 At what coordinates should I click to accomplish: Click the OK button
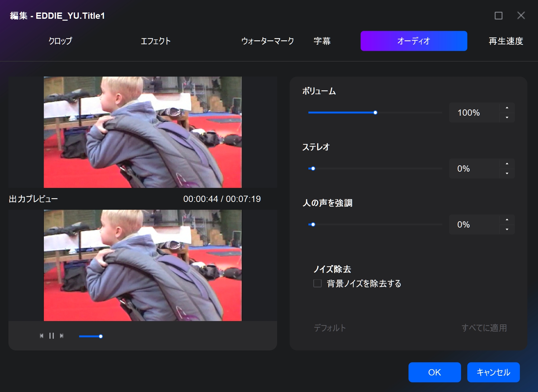coord(434,372)
